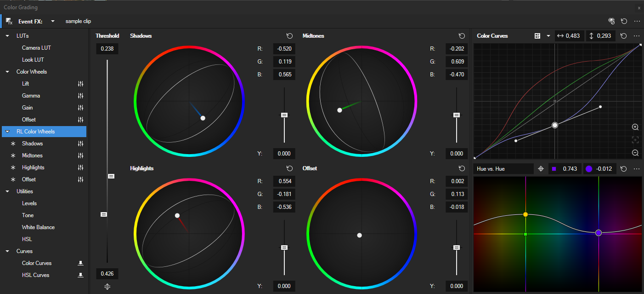Collapse the LUTs section
Image resolution: width=644 pixels, height=294 pixels.
tap(7, 36)
